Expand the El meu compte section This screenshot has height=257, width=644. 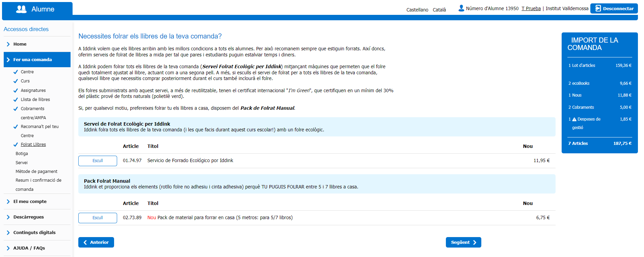(x=30, y=202)
